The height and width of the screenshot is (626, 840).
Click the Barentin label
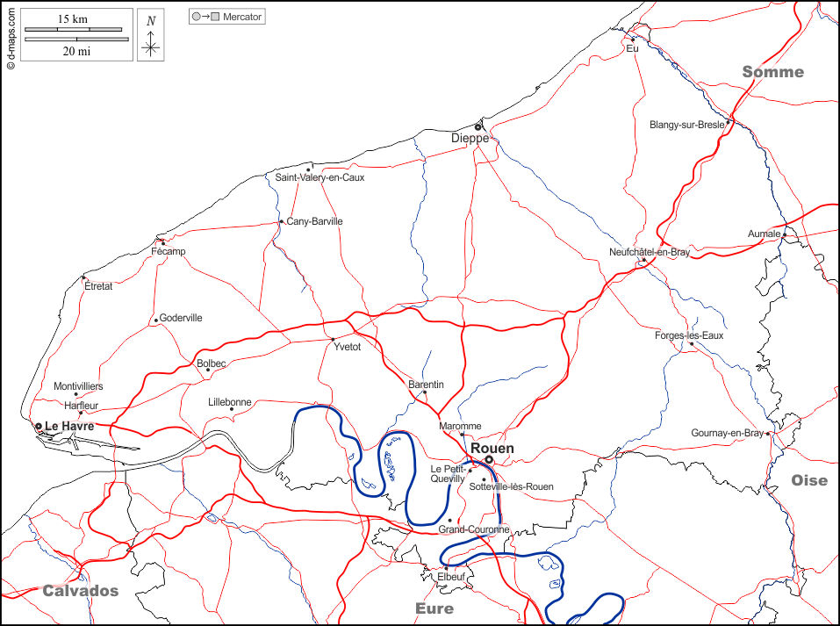point(426,385)
